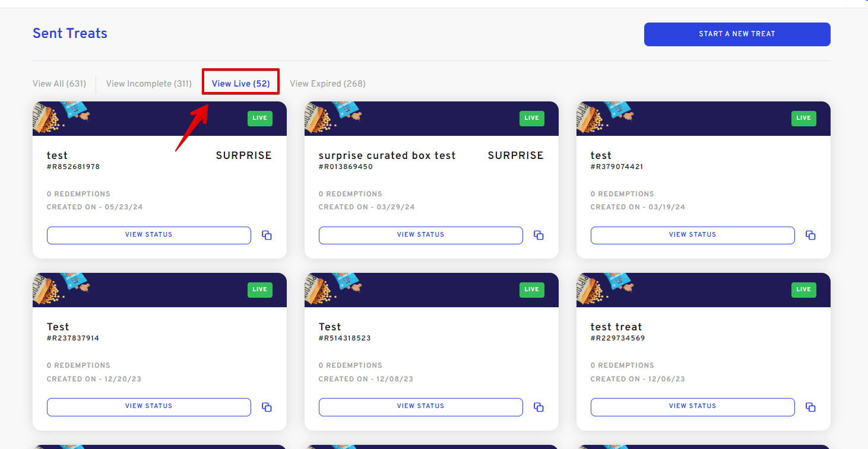Screen dimensions: 868x449
Task: Click the snack image on treat #R013869450
Action: tap(332, 116)
